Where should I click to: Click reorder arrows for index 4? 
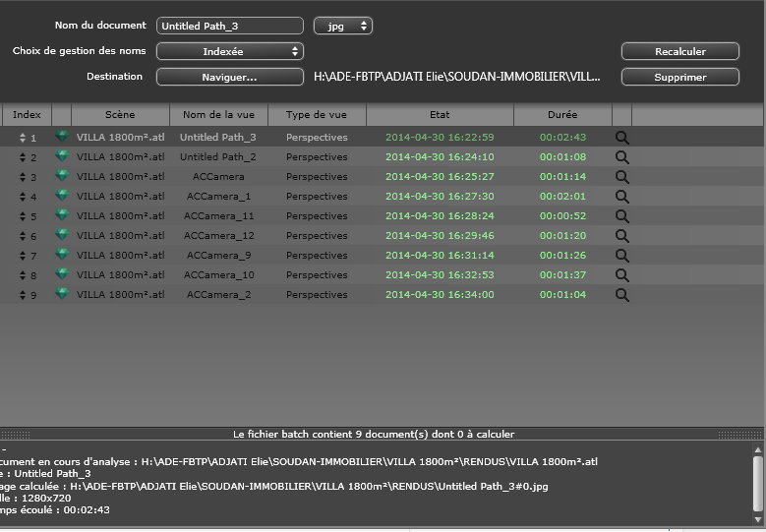pos(23,197)
